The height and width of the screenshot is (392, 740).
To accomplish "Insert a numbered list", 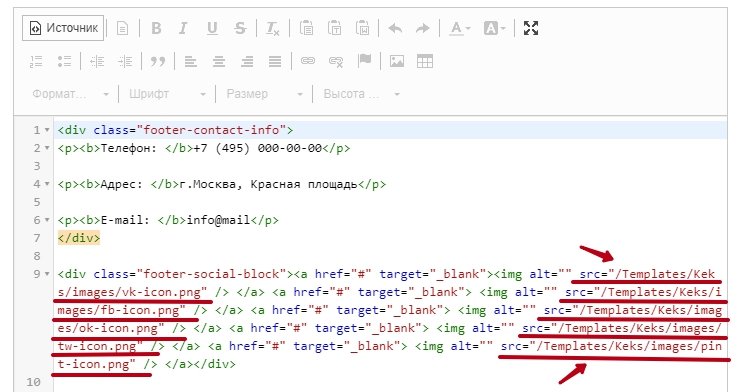I will pos(36,61).
